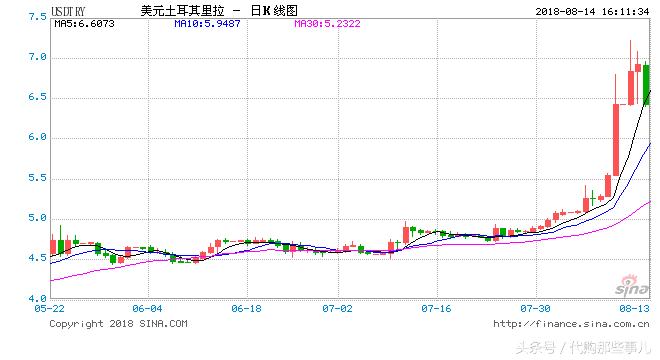The width and height of the screenshot is (660, 360).
Task: Click the 6.0 price axis label
Action: tap(37, 137)
